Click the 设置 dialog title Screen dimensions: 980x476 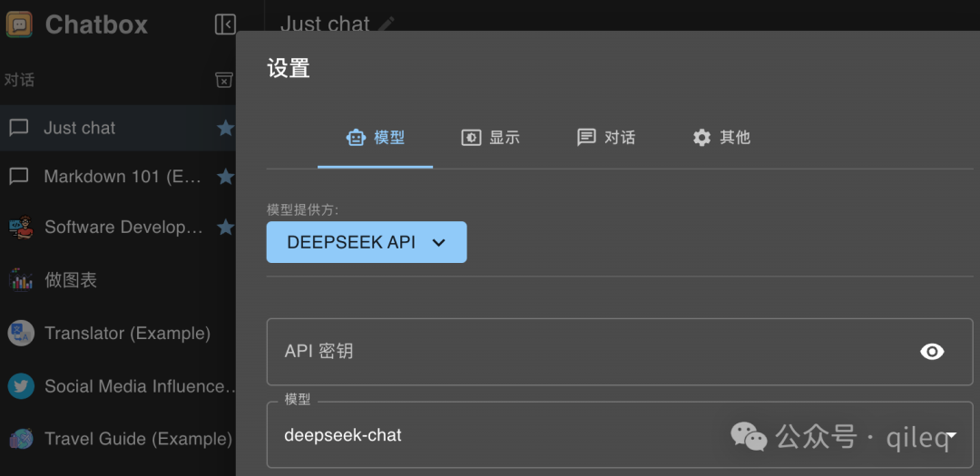pyautogui.click(x=289, y=68)
